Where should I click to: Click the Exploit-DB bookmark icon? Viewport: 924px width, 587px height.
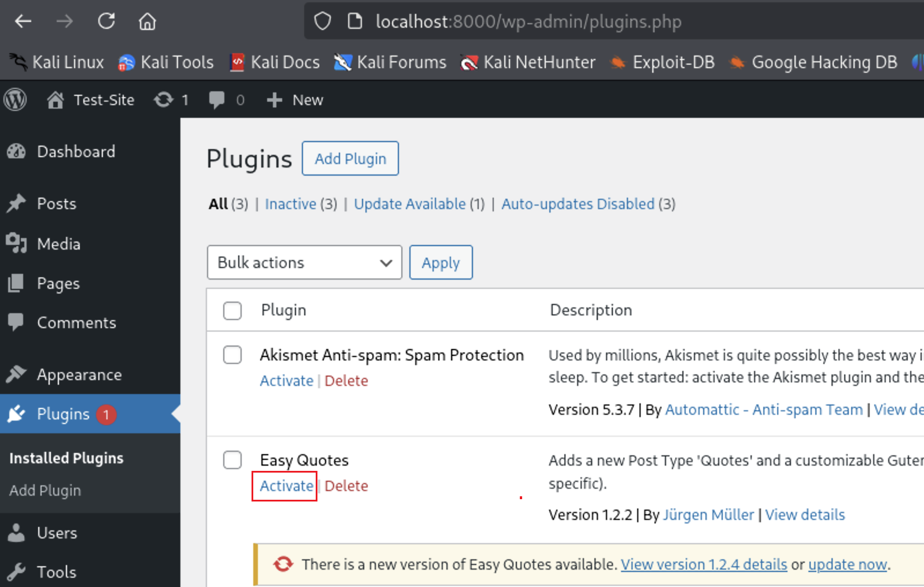[618, 62]
